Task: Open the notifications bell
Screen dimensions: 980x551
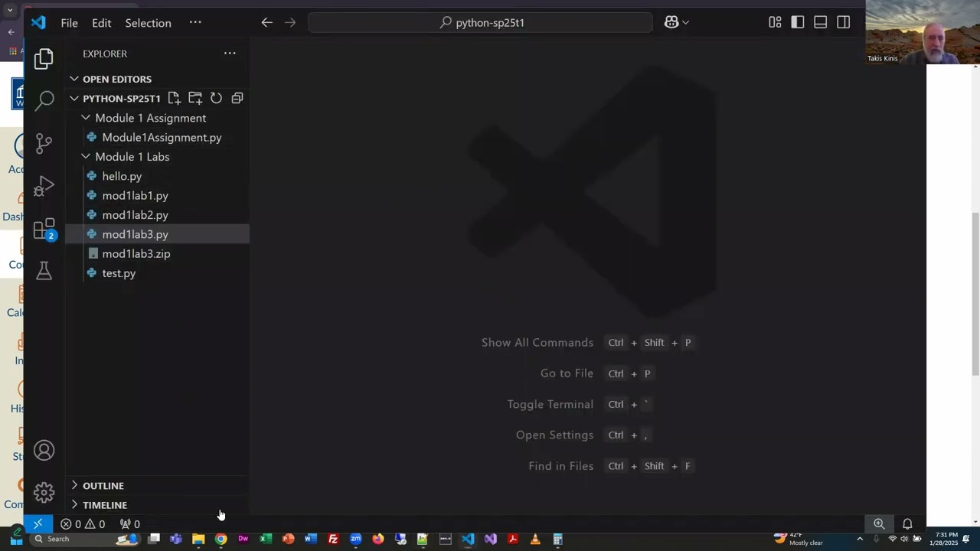Action: click(907, 524)
